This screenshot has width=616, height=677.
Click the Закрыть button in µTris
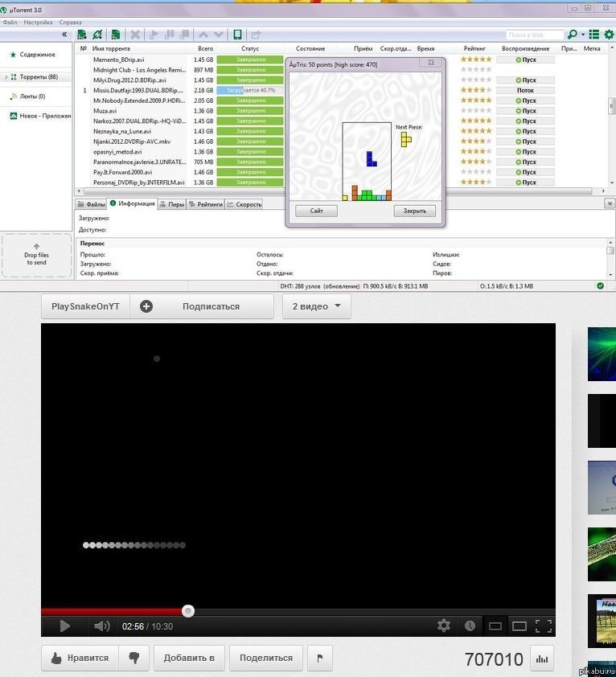[x=414, y=211]
